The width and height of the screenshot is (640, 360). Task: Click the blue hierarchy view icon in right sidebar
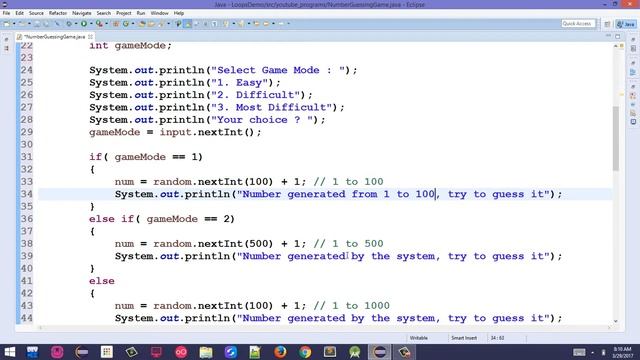(633, 72)
